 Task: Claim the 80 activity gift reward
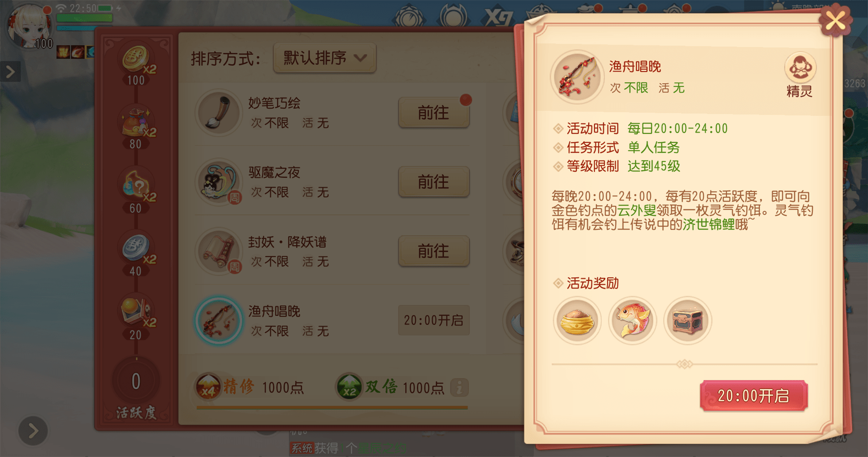(x=137, y=127)
